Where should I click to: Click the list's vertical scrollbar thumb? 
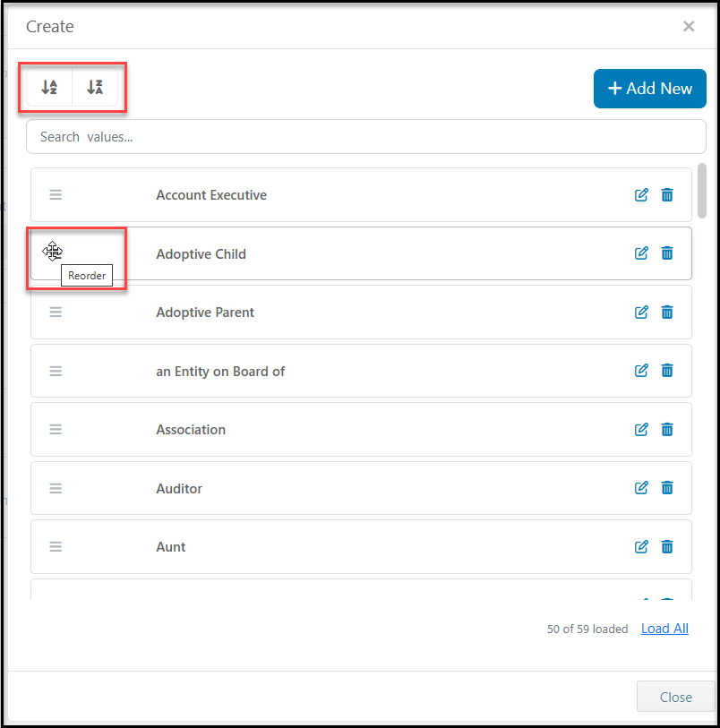tap(702, 191)
